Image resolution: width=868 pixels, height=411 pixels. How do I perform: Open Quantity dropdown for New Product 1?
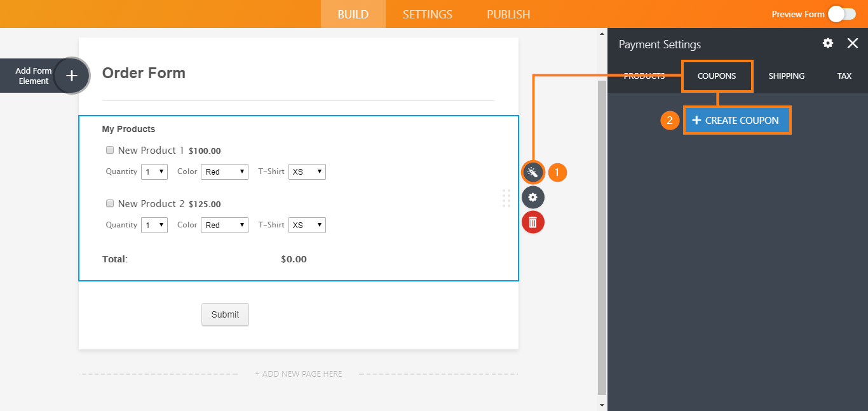[154, 172]
